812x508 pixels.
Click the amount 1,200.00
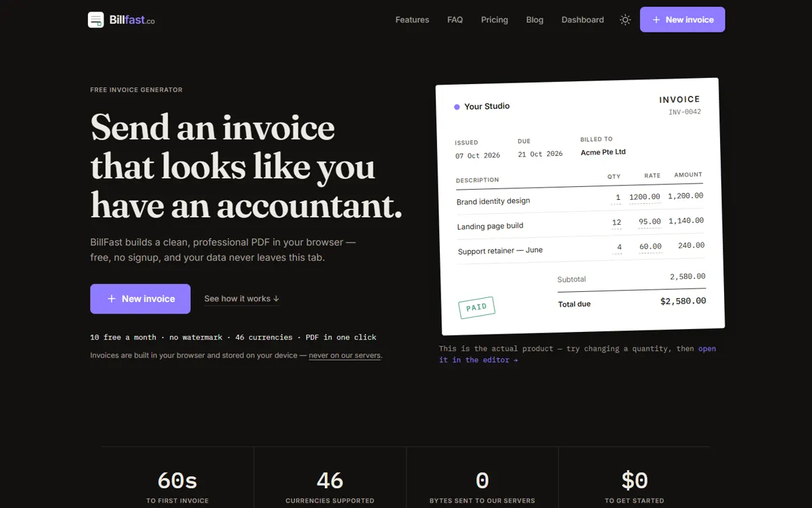click(685, 196)
